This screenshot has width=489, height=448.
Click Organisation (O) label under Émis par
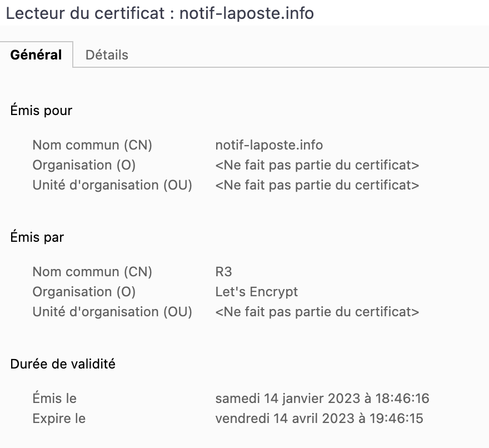tap(84, 292)
